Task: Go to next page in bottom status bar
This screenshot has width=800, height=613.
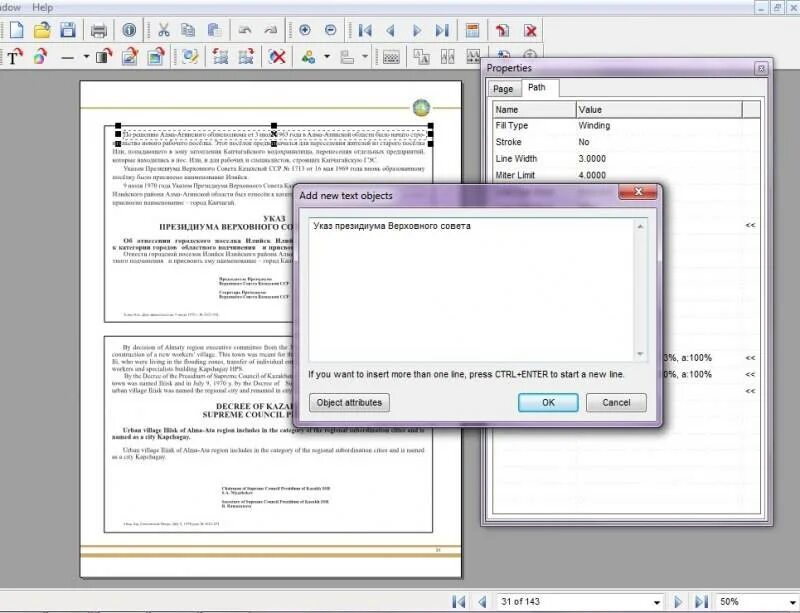Action: click(x=678, y=602)
